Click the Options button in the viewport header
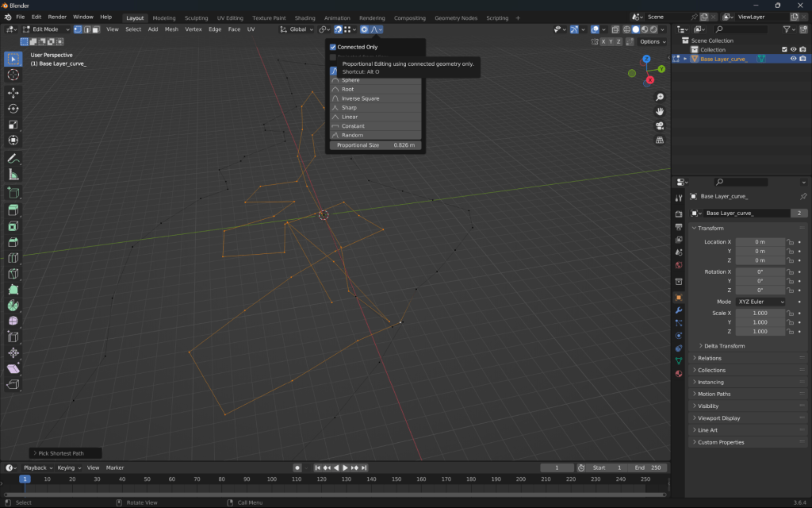The image size is (812, 508). [651, 41]
